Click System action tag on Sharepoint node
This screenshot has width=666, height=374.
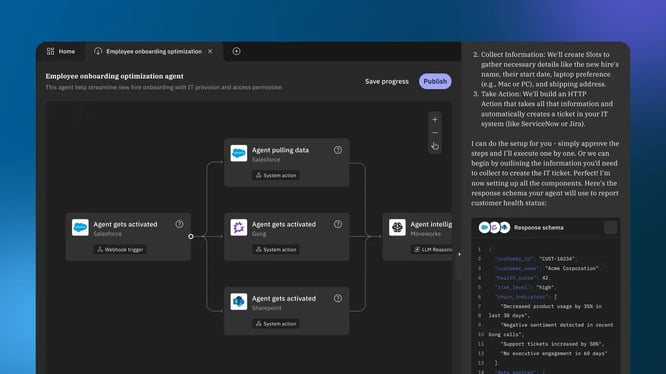click(276, 324)
